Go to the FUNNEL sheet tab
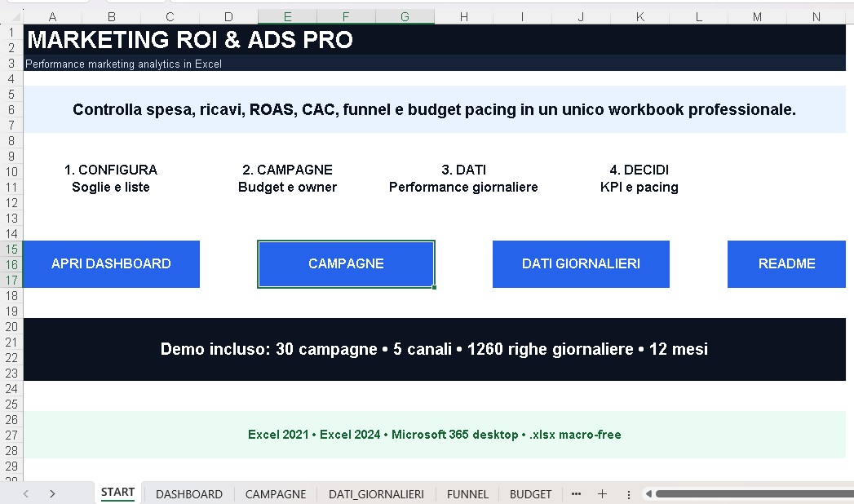Screen dimensions: 854x504 (x=467, y=494)
